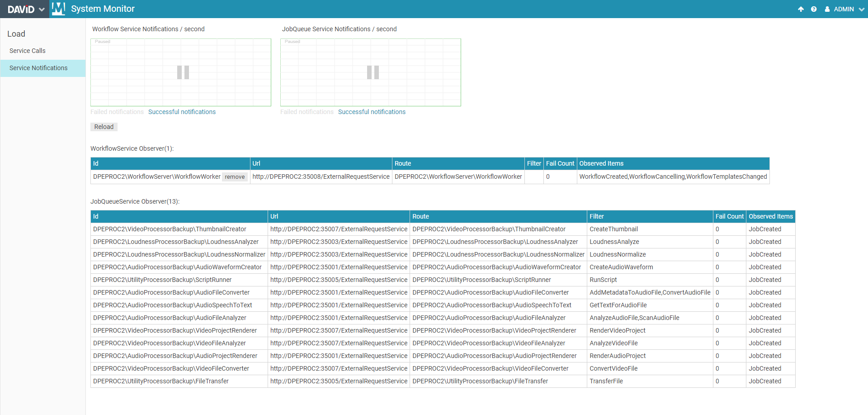Click the Fail Count header in JobQueue table
The width and height of the screenshot is (868, 415).
[x=729, y=216]
